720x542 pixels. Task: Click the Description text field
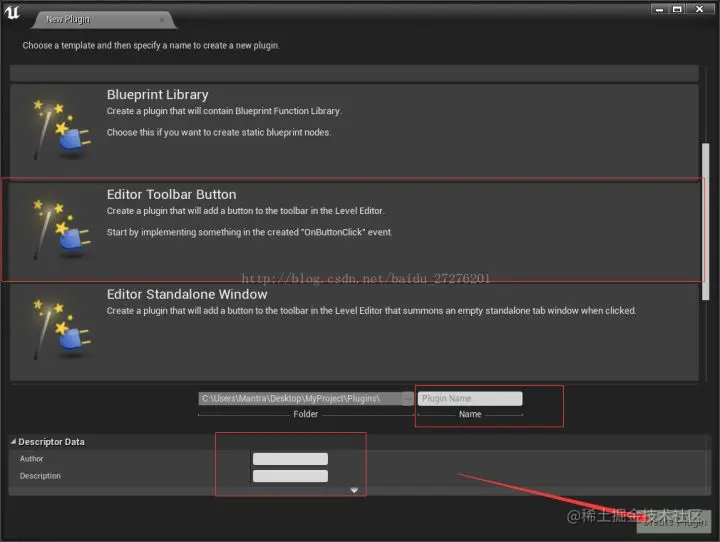click(x=290, y=476)
